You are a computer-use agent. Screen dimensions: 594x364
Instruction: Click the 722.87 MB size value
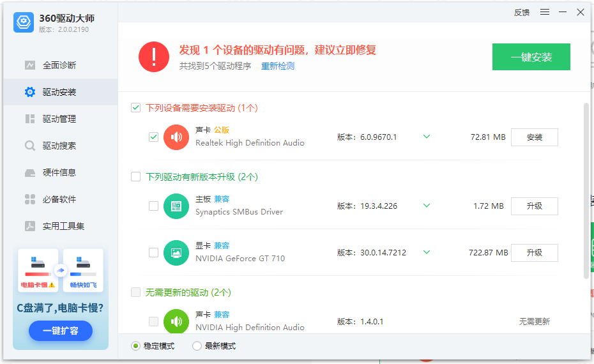(488, 253)
